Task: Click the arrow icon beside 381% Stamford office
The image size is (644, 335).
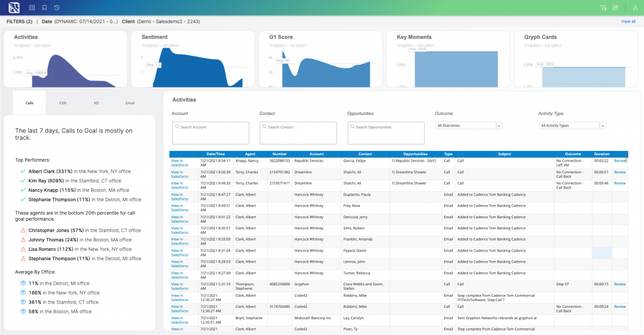Action: pos(23,302)
